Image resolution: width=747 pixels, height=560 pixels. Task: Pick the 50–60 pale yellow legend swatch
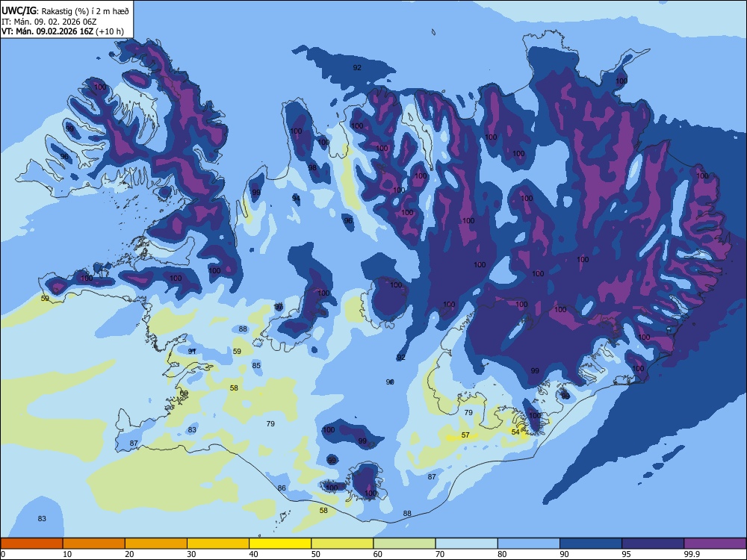pyautogui.click(x=343, y=544)
